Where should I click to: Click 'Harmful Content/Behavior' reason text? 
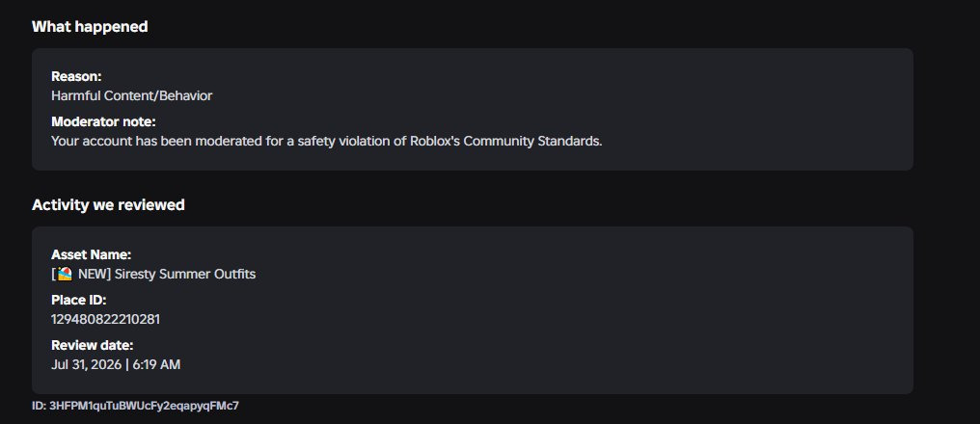point(132,95)
